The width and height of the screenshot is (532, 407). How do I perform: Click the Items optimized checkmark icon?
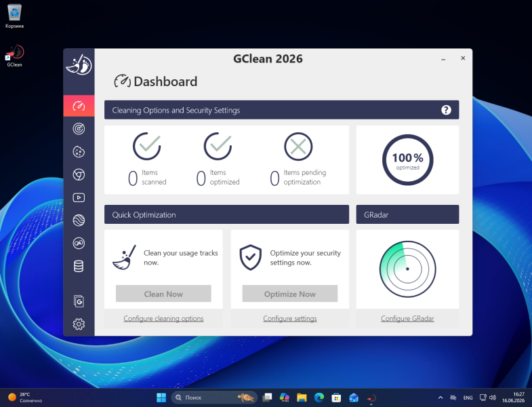(x=218, y=146)
